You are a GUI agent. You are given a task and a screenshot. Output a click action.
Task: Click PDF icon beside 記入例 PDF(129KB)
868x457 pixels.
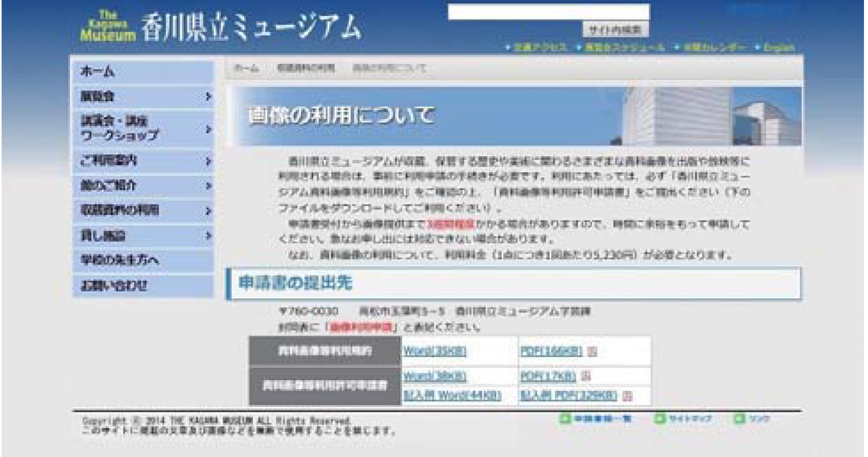tap(627, 396)
